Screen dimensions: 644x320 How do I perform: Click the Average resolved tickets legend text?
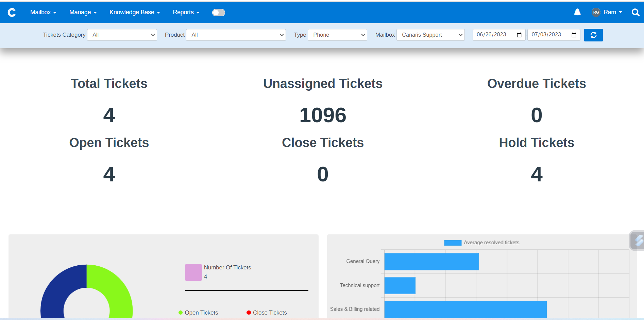tap(491, 243)
